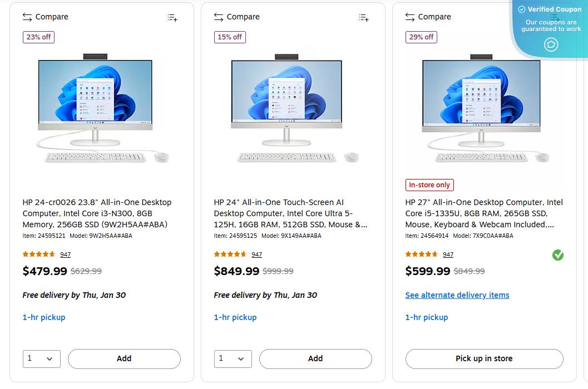
Task: Enable Compare on the HP 24" Touch-Screen desktop
Action: [x=236, y=17]
